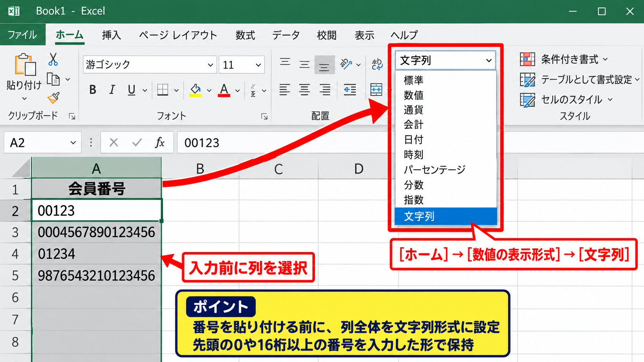Image resolution: width=644 pixels, height=362 pixels.
Task: Toggle italic formatting
Action: (x=112, y=90)
